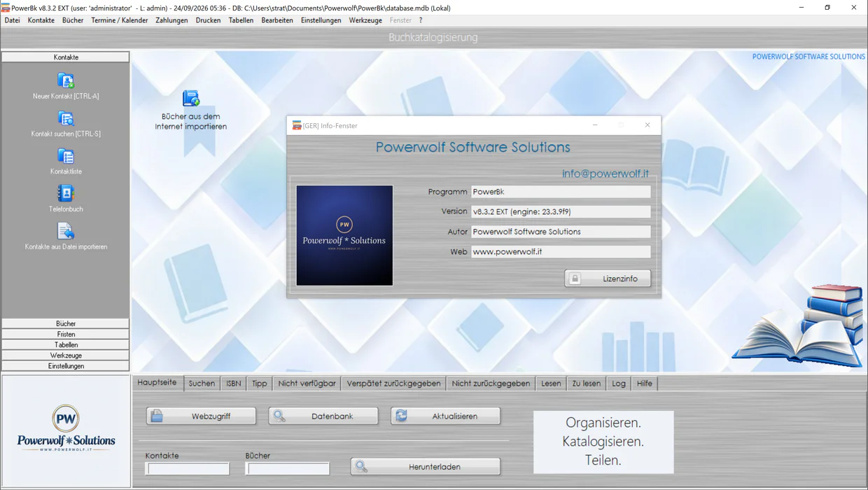Switch to the Lesen tab
The width and height of the screenshot is (868, 490).
(x=551, y=384)
